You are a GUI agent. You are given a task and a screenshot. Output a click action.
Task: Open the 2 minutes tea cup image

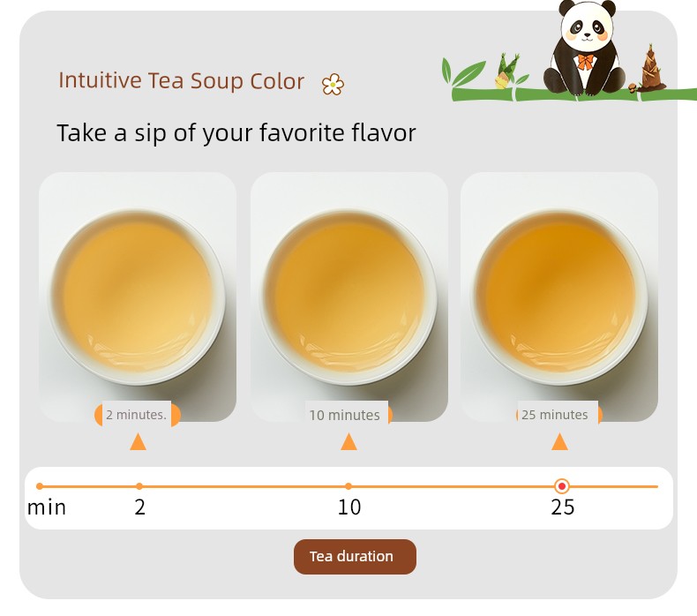[138, 297]
